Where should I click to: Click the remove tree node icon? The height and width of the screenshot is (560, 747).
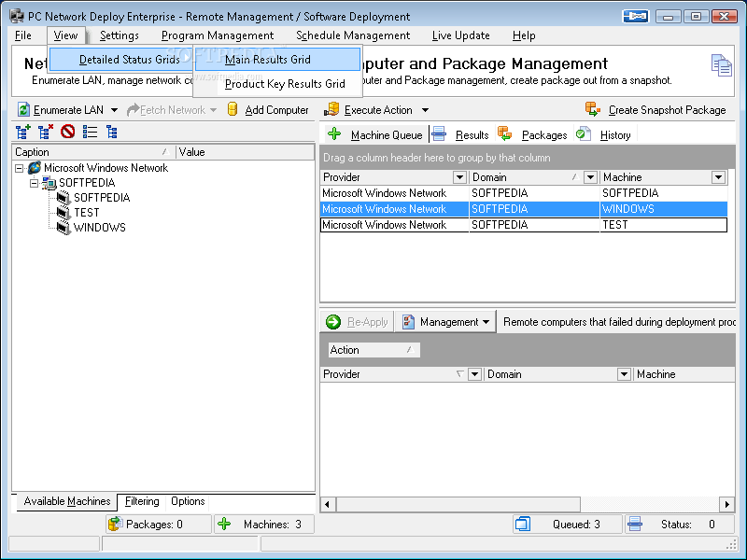point(46,132)
